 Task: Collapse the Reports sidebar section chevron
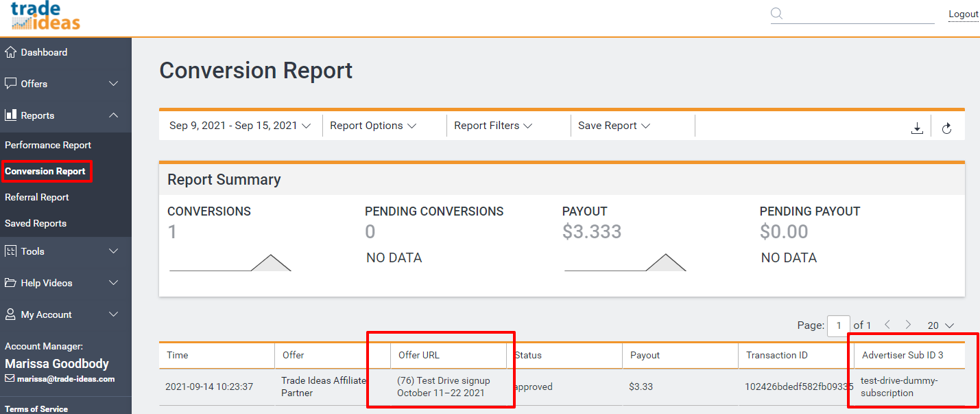click(x=114, y=115)
